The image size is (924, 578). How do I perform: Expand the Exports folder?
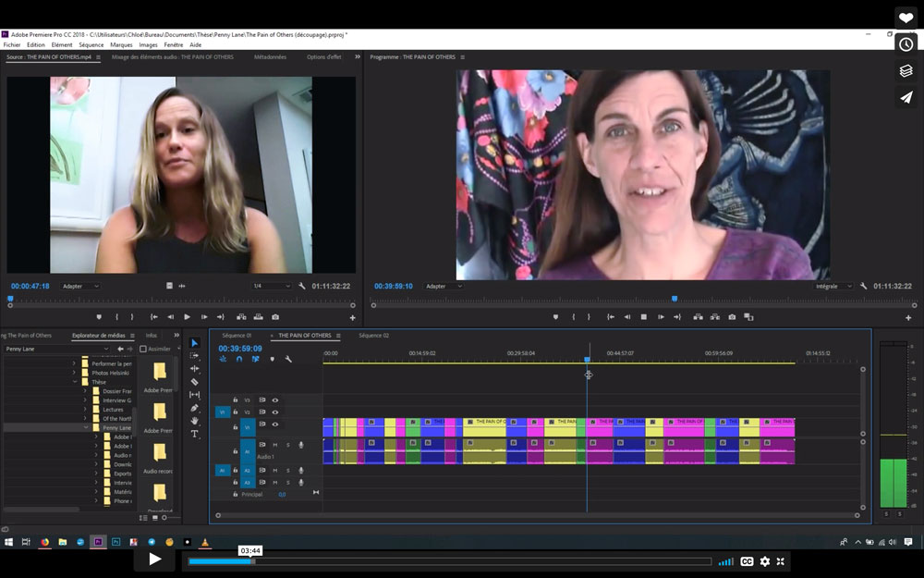96,473
